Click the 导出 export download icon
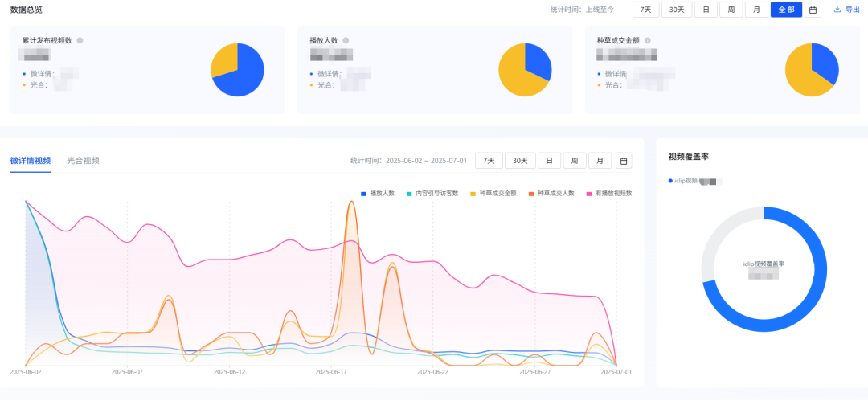The width and height of the screenshot is (868, 401). point(837,10)
